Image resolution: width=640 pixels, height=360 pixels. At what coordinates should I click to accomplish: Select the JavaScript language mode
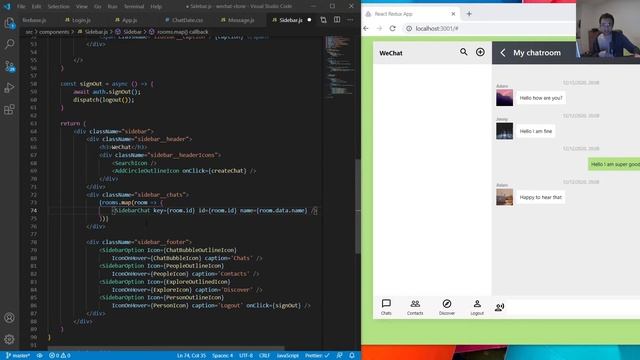[288, 356]
